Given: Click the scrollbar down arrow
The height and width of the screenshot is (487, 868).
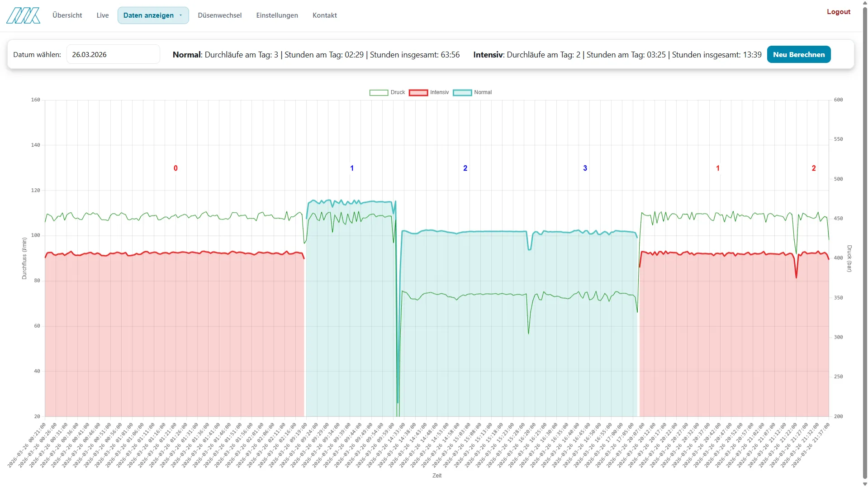Looking at the screenshot, I should [x=865, y=484].
